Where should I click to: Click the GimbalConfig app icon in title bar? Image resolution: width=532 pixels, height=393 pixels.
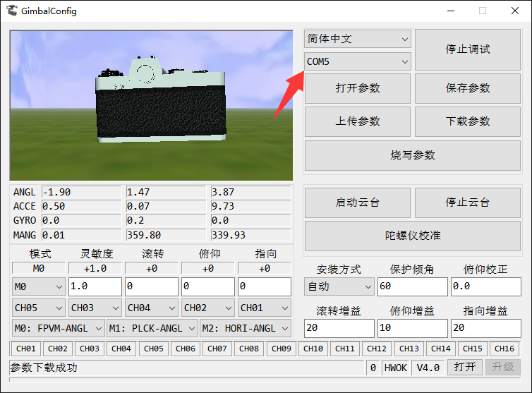pyautogui.click(x=11, y=11)
